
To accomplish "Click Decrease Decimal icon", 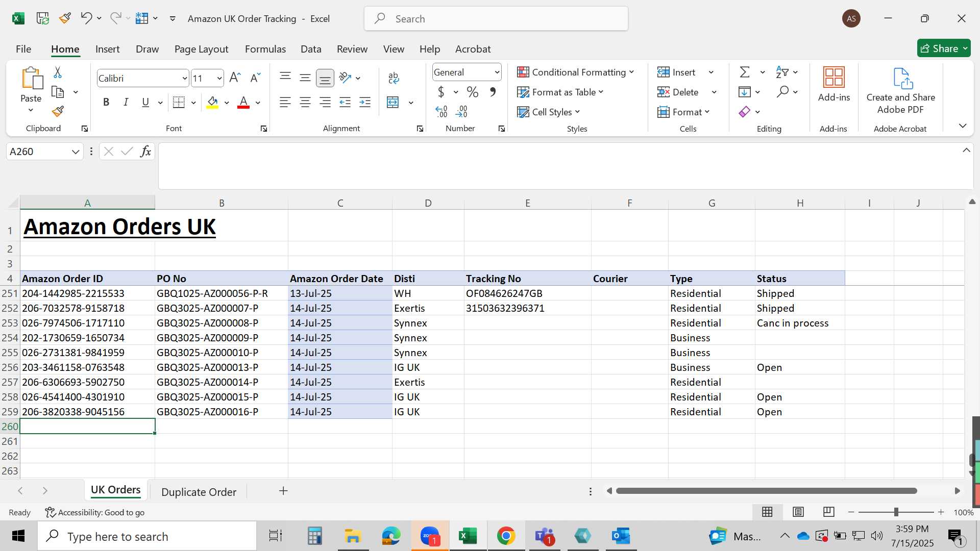I will pyautogui.click(x=461, y=111).
